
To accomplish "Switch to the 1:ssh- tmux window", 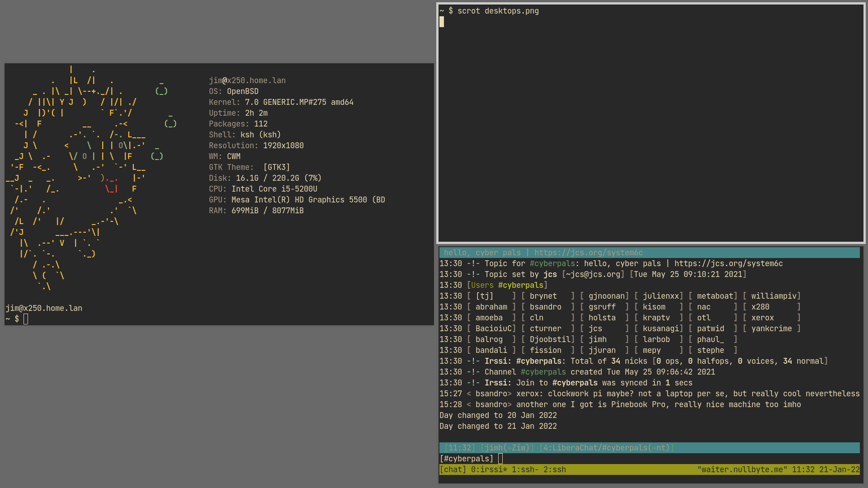I will click(525, 469).
